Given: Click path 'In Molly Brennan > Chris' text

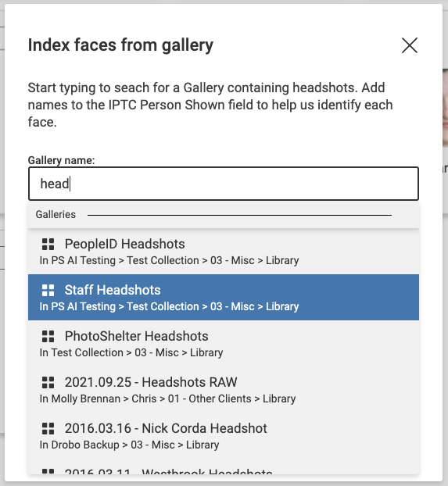Looking at the screenshot, I should coord(98,398).
